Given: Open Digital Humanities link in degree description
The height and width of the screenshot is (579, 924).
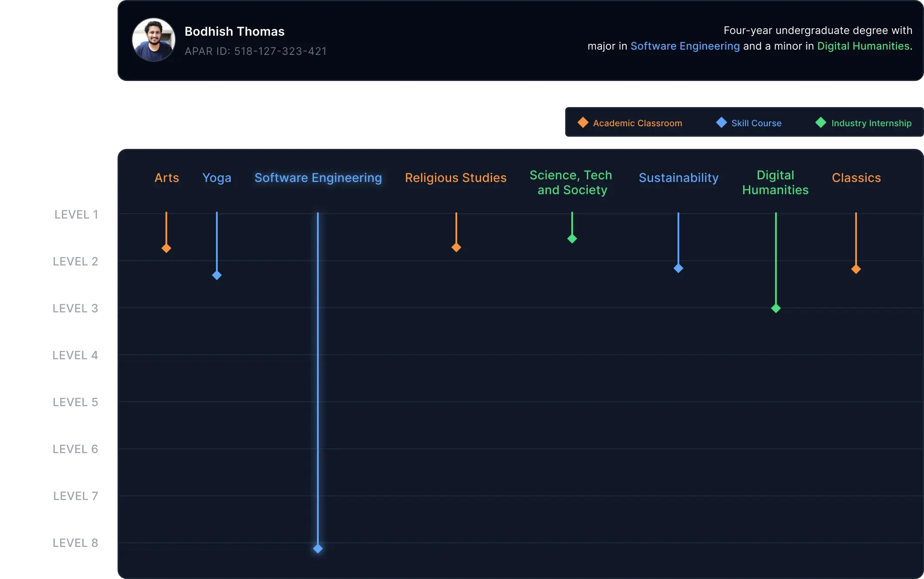Looking at the screenshot, I should (x=863, y=46).
